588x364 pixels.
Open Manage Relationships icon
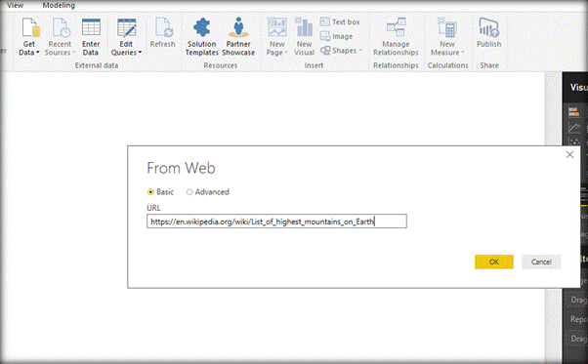(x=396, y=27)
